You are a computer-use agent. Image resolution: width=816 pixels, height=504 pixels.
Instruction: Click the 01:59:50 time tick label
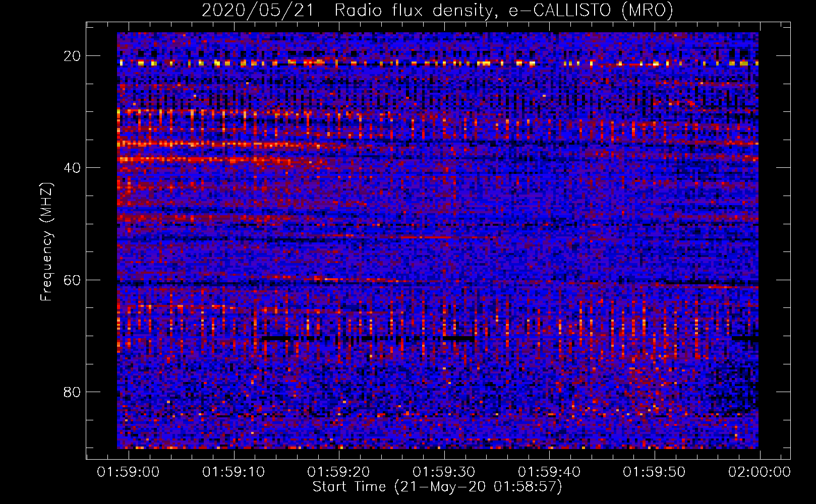(655, 472)
